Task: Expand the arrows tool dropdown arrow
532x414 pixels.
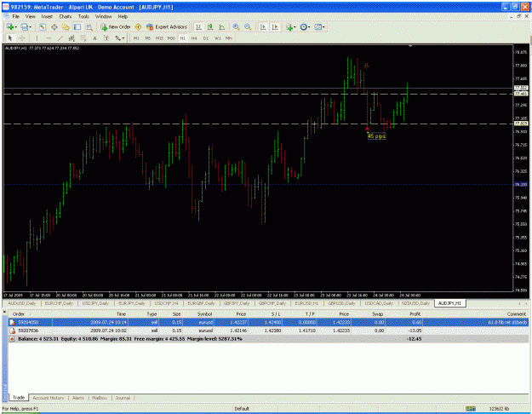Action: point(123,38)
